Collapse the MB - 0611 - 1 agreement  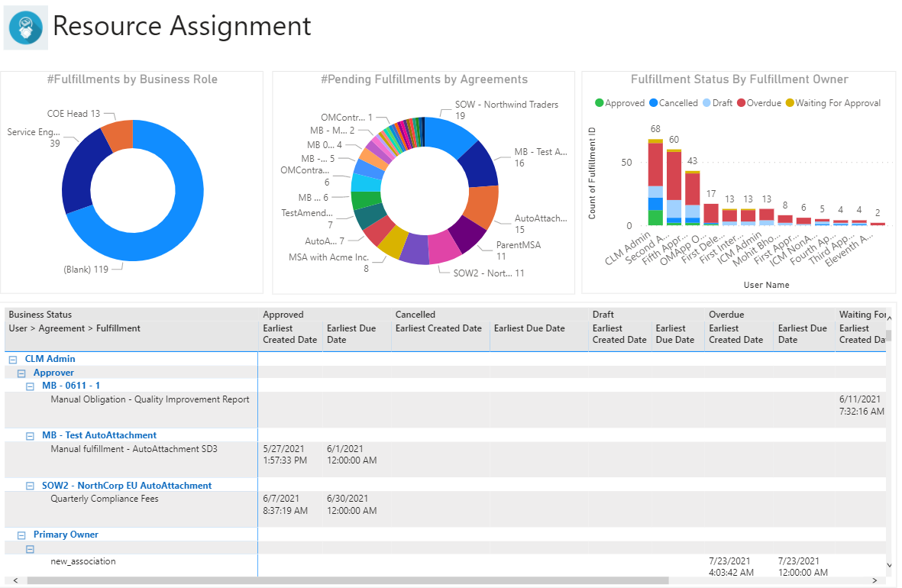pyautogui.click(x=31, y=386)
